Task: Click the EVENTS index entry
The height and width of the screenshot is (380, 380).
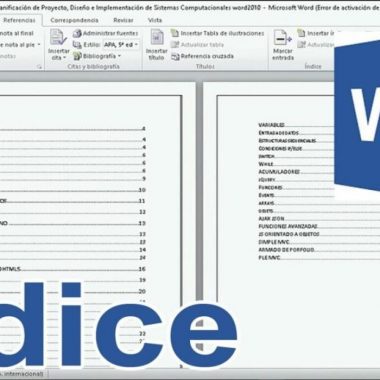Action: coord(266,195)
